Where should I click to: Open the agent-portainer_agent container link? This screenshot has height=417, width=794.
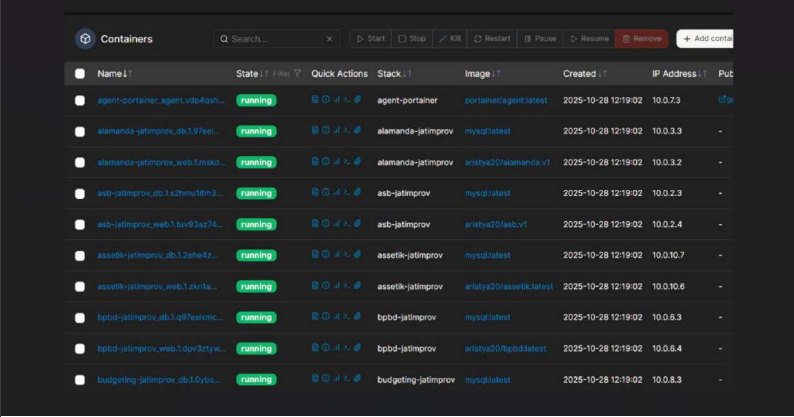click(x=161, y=100)
